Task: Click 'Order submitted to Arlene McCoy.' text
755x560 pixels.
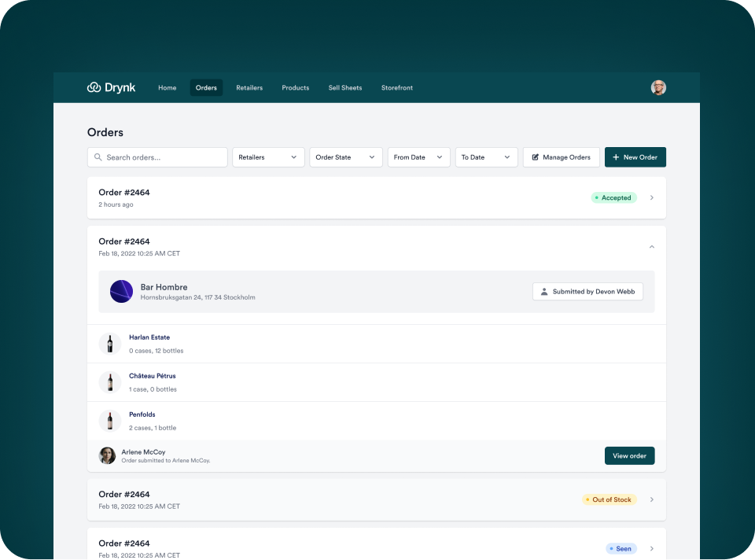Action: click(166, 460)
